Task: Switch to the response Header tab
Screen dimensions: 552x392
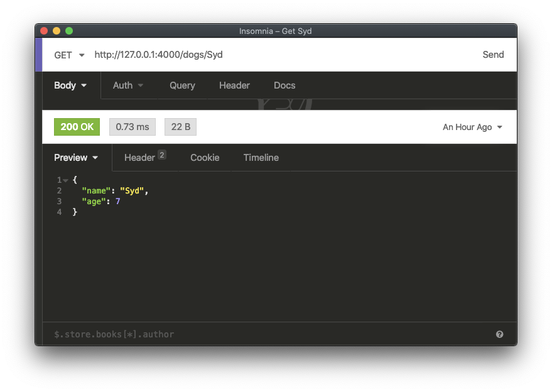Action: tap(144, 158)
